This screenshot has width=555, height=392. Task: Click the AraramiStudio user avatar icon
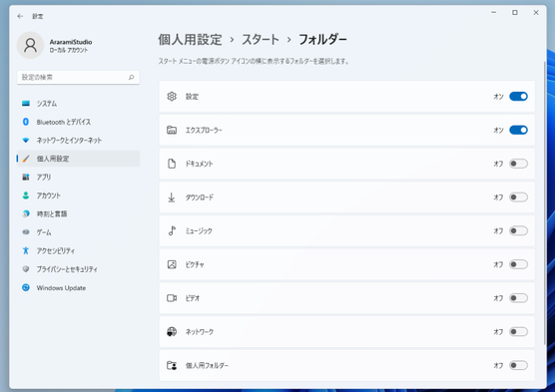click(x=30, y=45)
